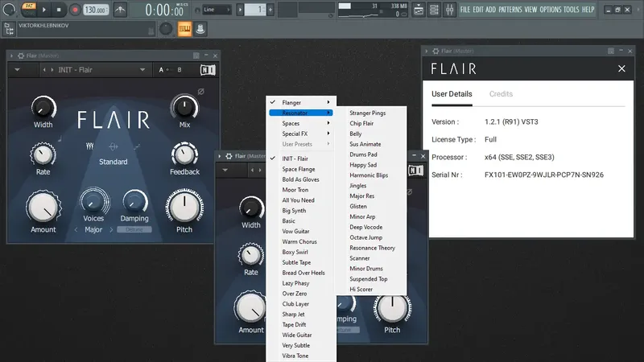This screenshot has height=362, width=644.
Task: Click the Feedback knob in left Flair
Action: [184, 155]
